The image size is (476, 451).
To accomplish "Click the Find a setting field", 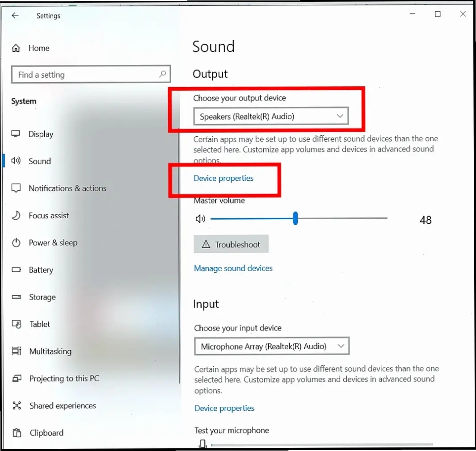I will pyautogui.click(x=91, y=74).
